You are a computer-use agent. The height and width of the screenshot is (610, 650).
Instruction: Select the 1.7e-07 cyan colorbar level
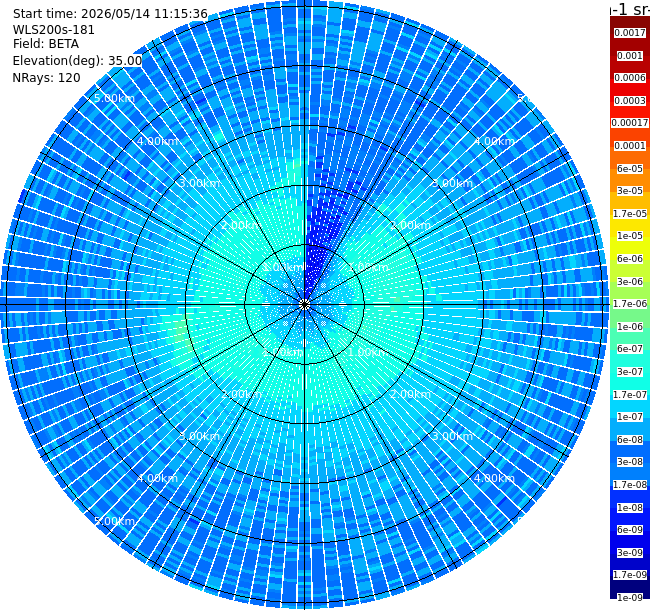pyautogui.click(x=630, y=395)
